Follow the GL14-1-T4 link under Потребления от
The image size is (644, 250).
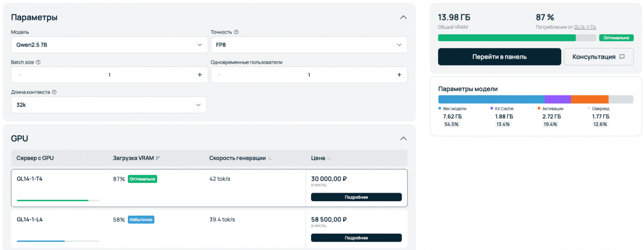(585, 27)
